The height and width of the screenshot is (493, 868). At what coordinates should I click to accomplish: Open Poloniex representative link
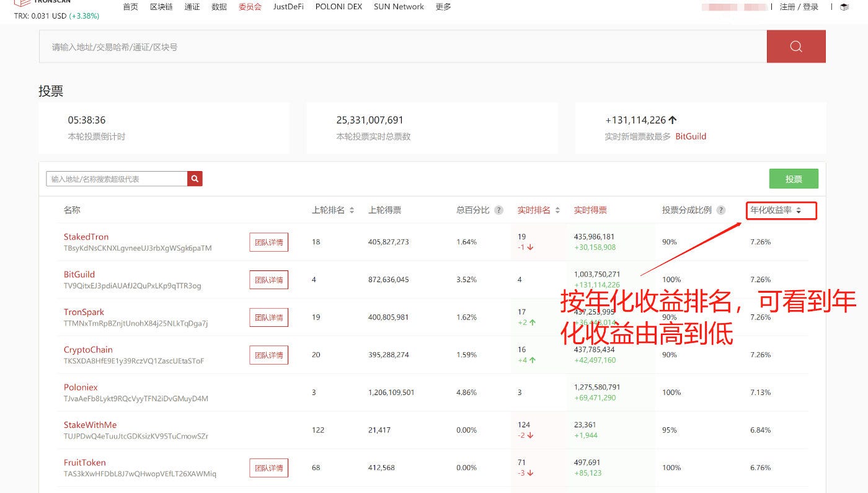(x=81, y=387)
